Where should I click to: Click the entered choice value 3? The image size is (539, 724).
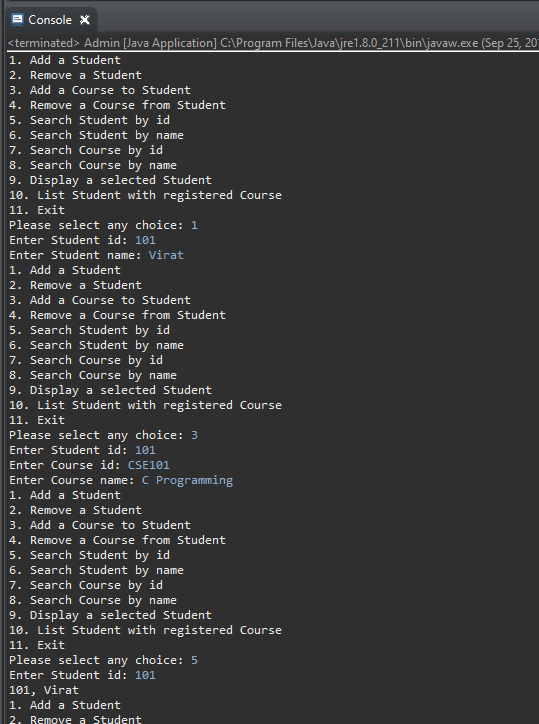click(194, 435)
